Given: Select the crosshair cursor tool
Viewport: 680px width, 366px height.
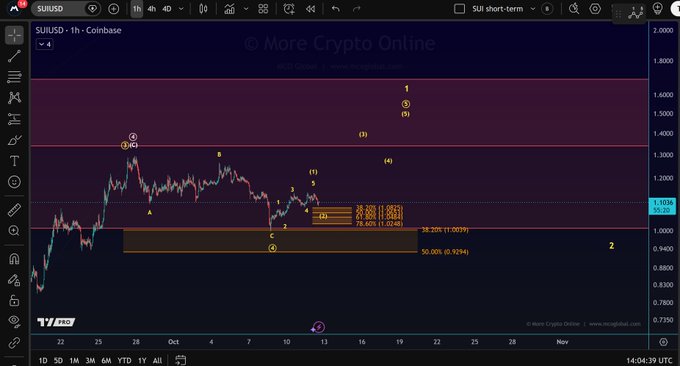Looking at the screenshot, I should tap(14, 35).
